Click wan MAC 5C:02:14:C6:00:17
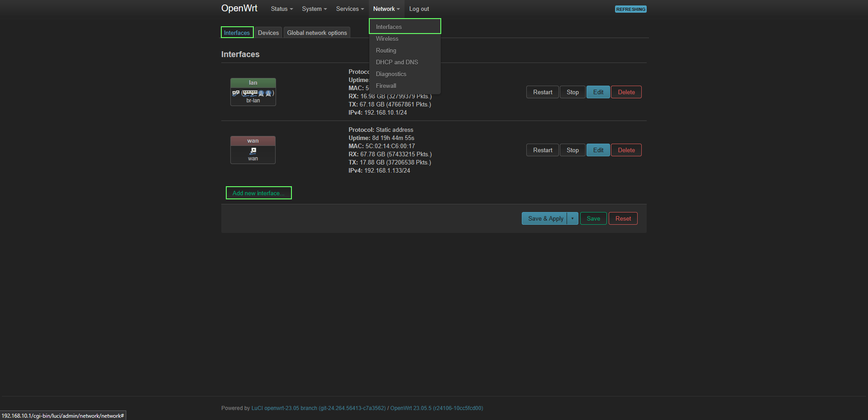Viewport: 868px width, 420px height. 382,146
